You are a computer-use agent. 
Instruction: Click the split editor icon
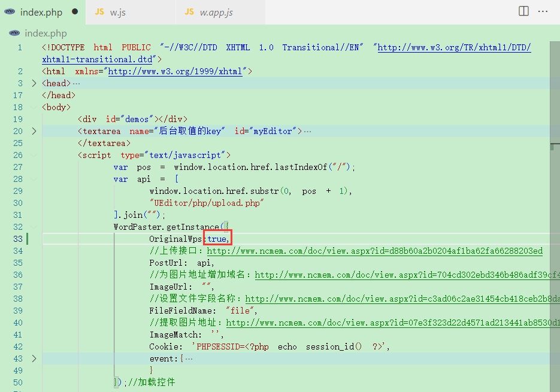[x=523, y=11]
